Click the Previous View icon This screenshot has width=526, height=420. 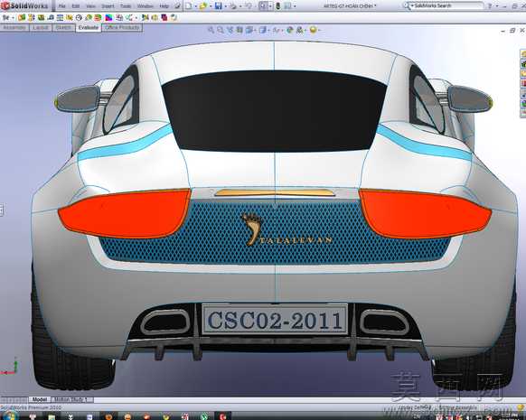(230, 30)
